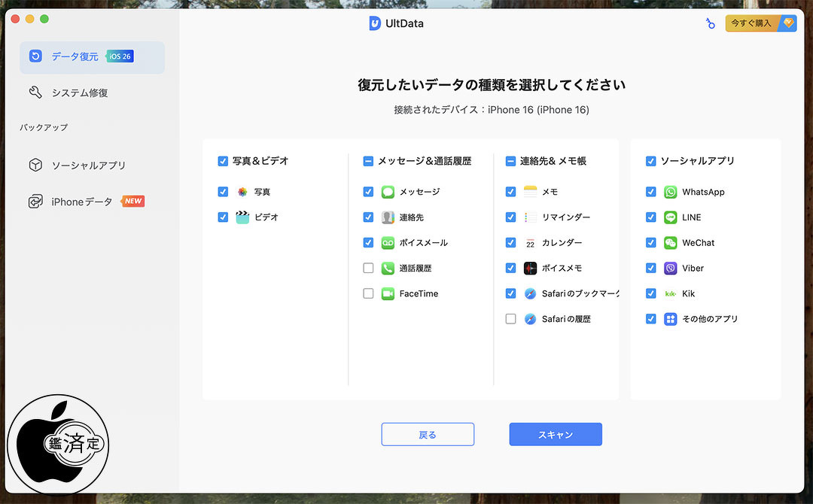
Task: Click the 復元したいデータの種類を選択してください heading
Action: tap(492, 85)
